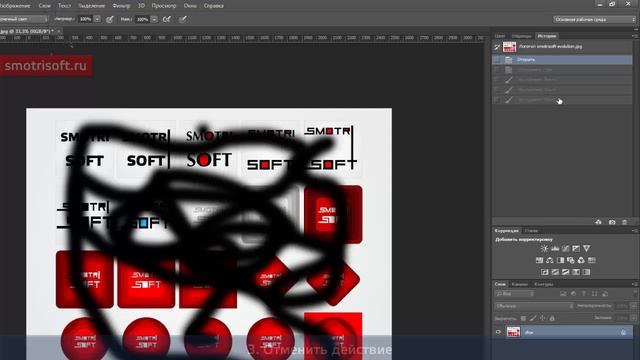Open the 3D menu
The image size is (640, 360).
(x=141, y=6)
